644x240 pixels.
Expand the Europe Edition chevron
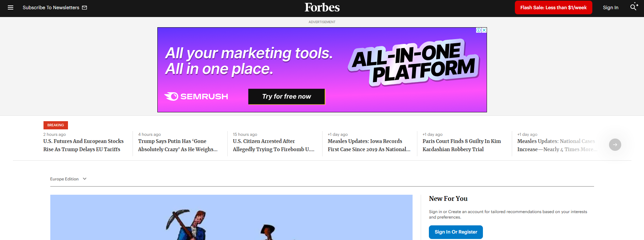click(85, 179)
